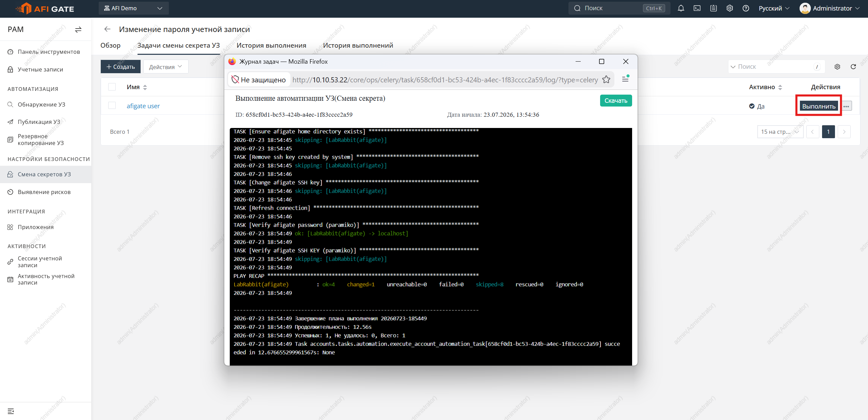Collapse sidebar with bottom menu icon
Image resolution: width=868 pixels, height=420 pixels.
coord(11,411)
